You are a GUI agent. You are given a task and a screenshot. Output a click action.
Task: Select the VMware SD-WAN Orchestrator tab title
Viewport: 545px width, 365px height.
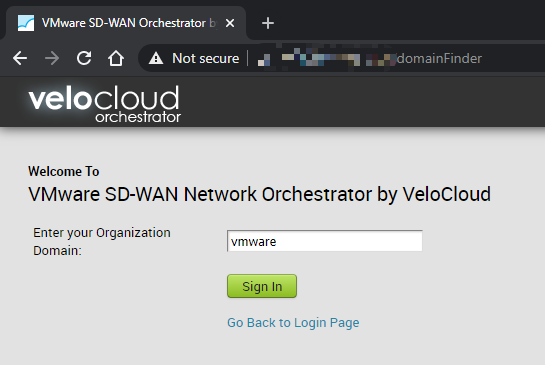pyautogui.click(x=129, y=23)
